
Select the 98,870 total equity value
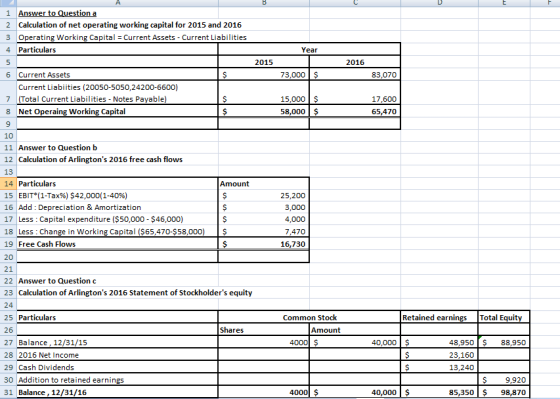tap(504, 392)
